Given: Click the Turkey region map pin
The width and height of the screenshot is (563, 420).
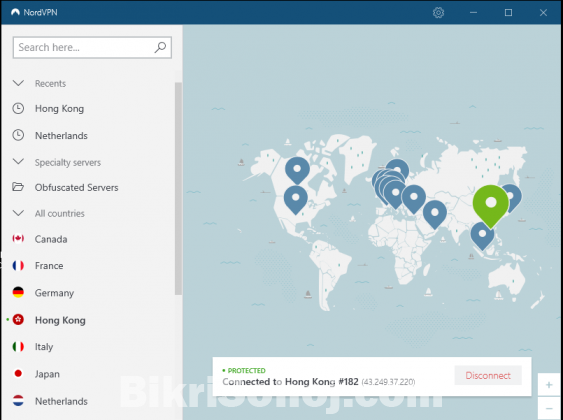Looking at the screenshot, I should (x=414, y=199).
